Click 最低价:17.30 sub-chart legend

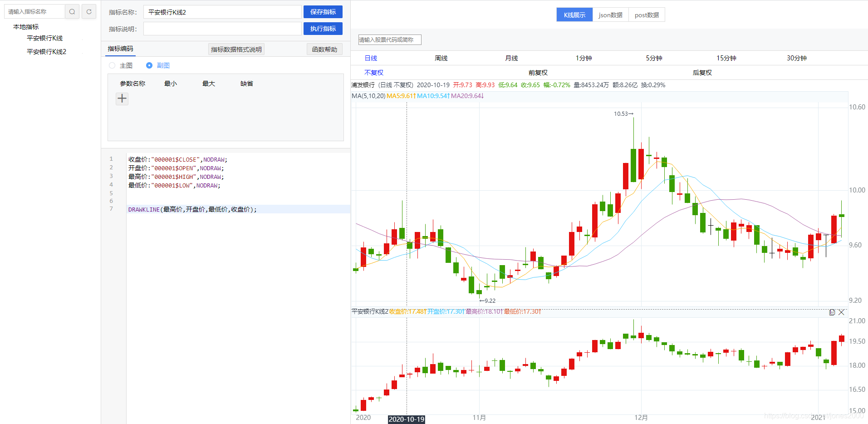coord(523,311)
